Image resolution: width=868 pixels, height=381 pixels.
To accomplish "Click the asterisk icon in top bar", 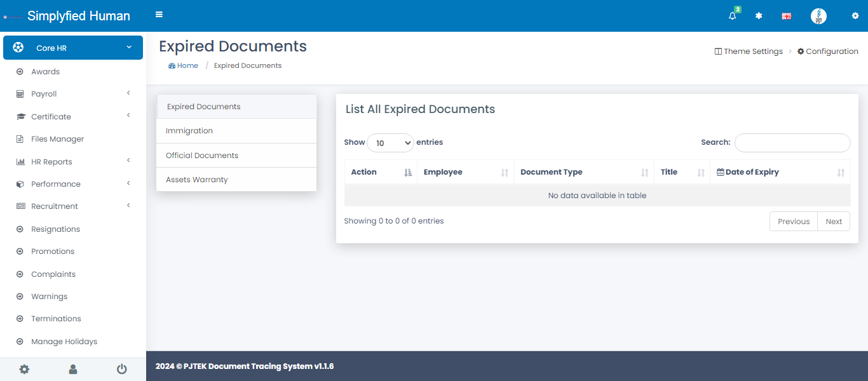I will [x=759, y=16].
